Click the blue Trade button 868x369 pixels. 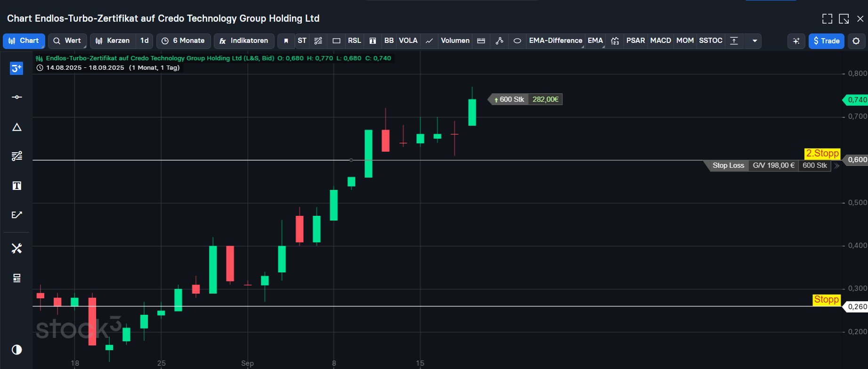[826, 41]
